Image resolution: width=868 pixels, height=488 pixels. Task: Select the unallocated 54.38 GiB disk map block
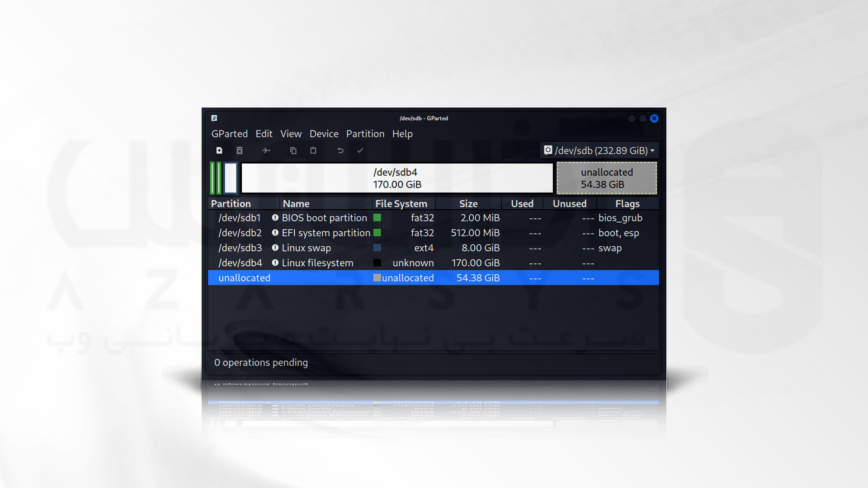coord(607,178)
